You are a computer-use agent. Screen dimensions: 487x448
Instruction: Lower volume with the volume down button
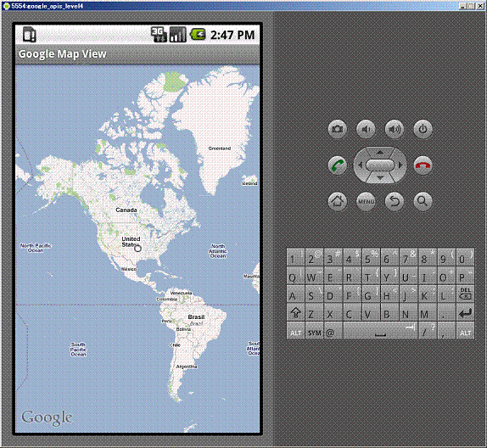coord(366,129)
